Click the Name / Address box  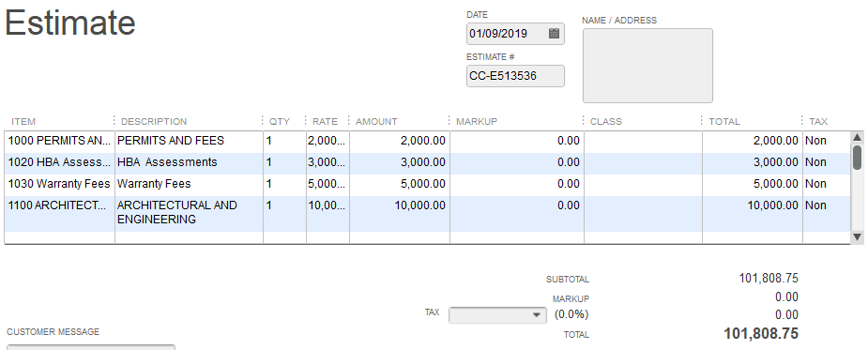[x=647, y=66]
